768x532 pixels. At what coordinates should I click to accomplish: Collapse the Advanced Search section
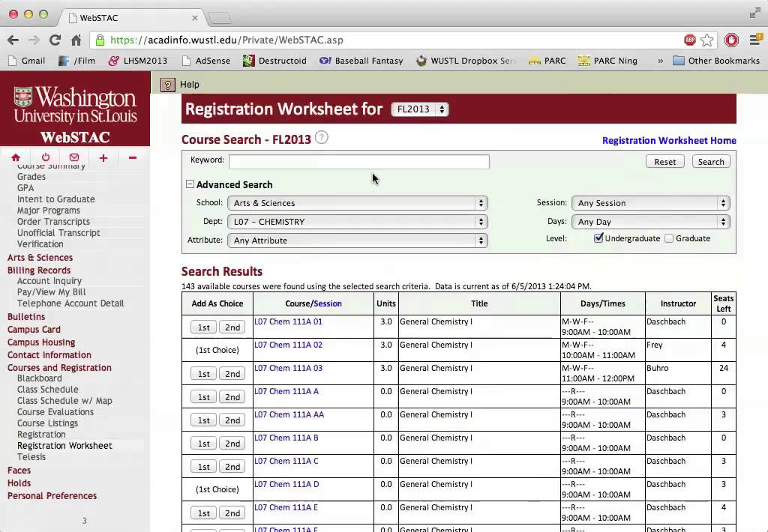coord(190,184)
